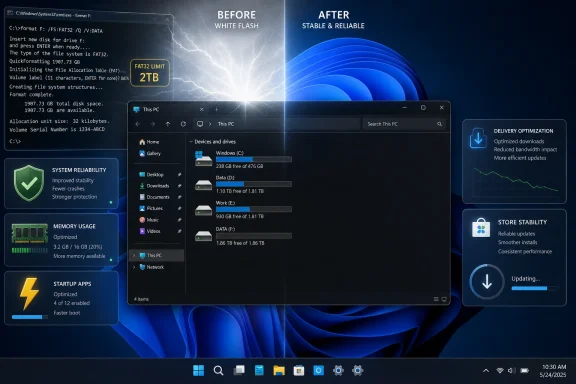Click the Data (D:) storage usage bar
This screenshot has width=576, height=384.
tap(254, 184)
